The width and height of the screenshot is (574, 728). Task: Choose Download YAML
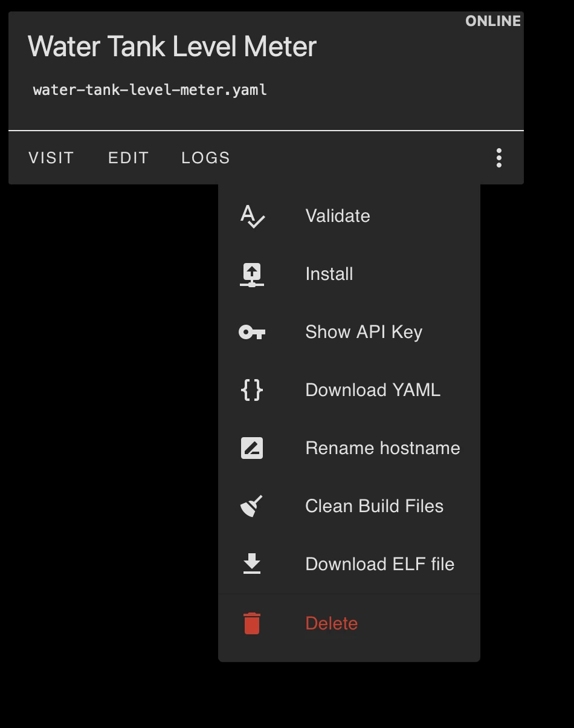click(372, 390)
